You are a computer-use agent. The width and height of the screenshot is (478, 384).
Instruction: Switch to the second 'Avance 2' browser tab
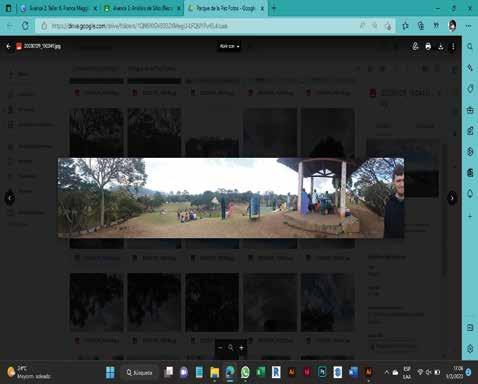coord(142,8)
